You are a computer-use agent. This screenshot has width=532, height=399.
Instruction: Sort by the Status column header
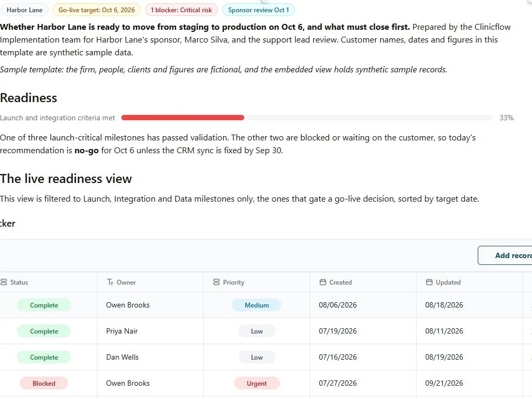tap(48, 282)
